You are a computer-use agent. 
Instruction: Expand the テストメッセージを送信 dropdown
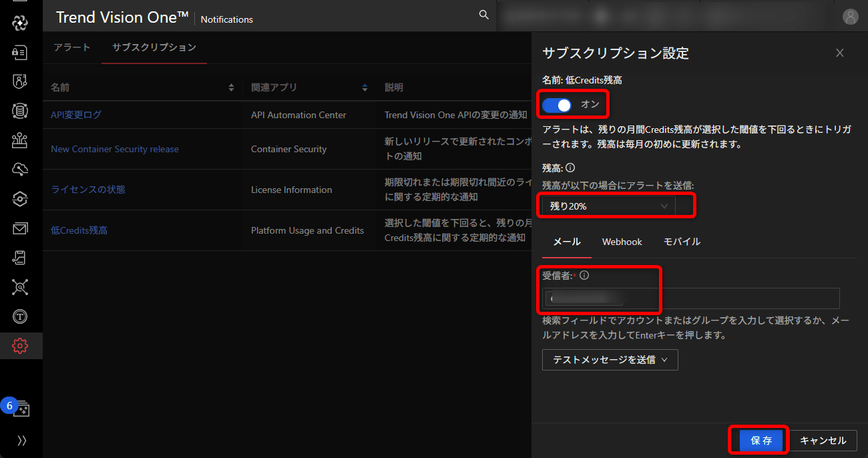610,359
